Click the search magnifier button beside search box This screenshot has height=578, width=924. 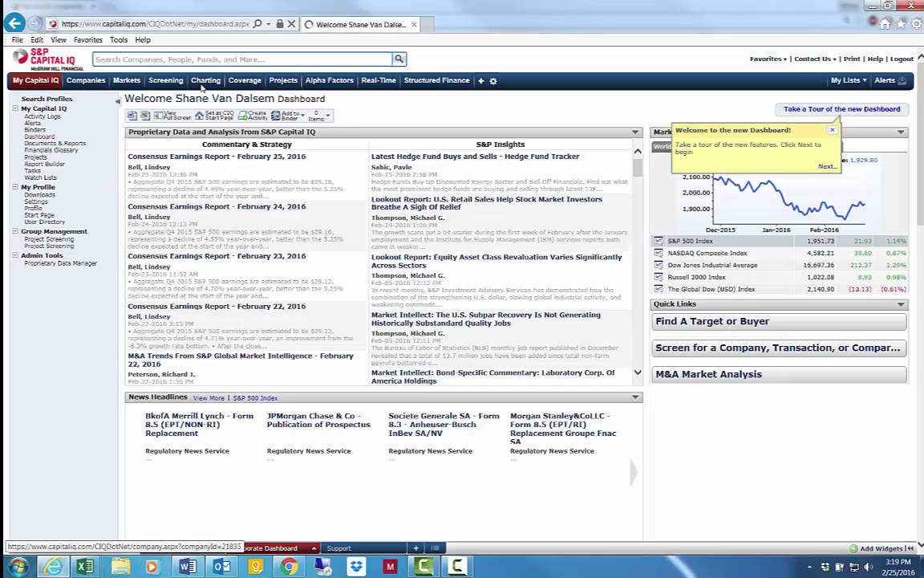(x=399, y=59)
